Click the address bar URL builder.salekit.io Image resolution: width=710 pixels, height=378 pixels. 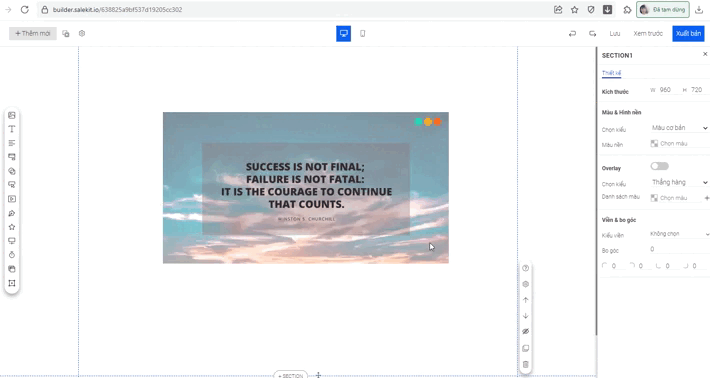(x=117, y=10)
